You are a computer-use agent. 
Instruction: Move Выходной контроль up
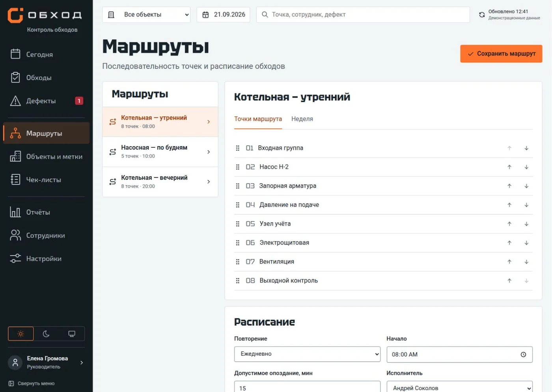point(509,281)
